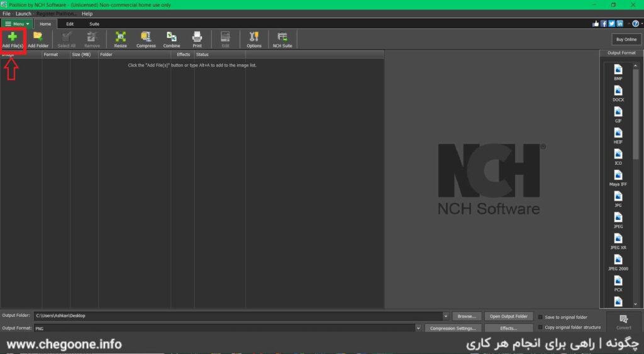The width and height of the screenshot is (644, 354).
Task: Click the Output Format list scrollbar
Action: (635, 113)
